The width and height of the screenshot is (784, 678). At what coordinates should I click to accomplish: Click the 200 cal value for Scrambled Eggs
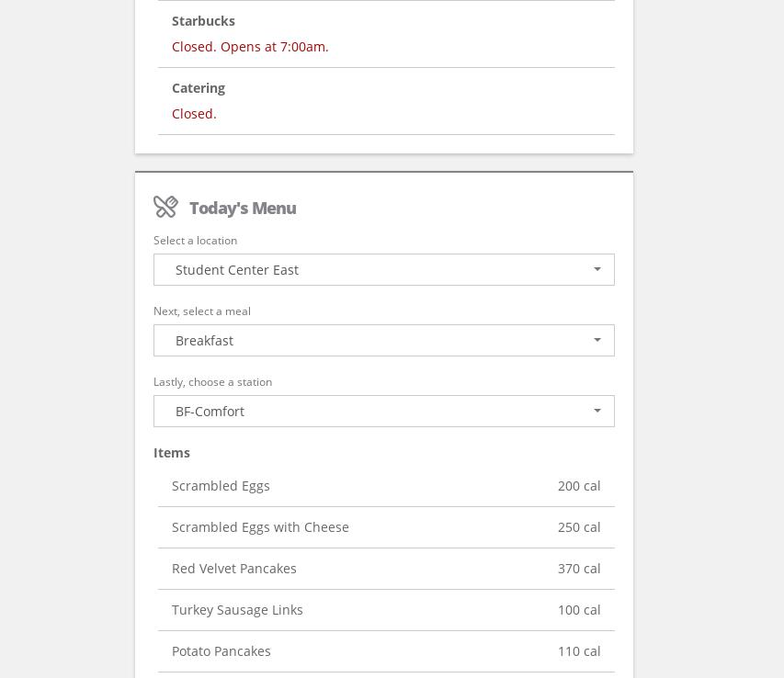click(578, 486)
